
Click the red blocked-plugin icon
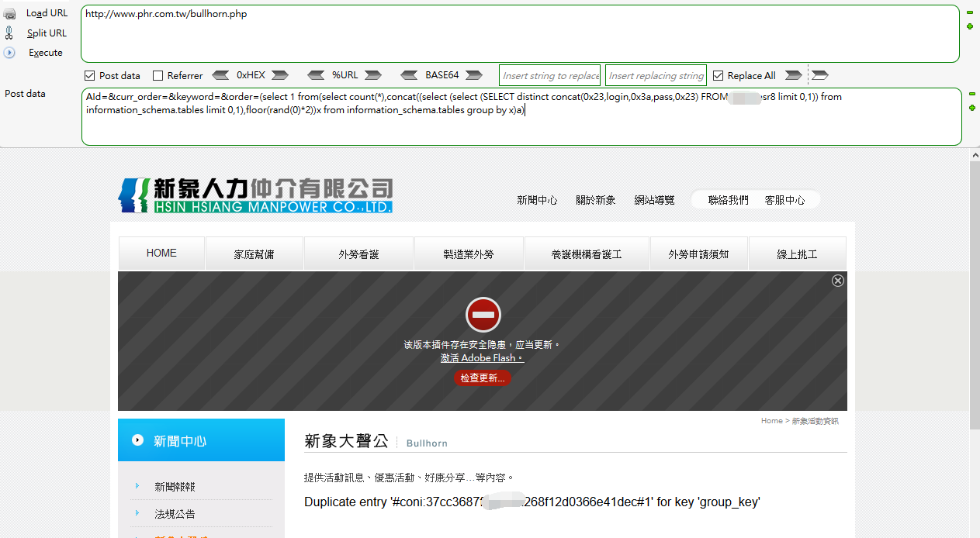coord(483,316)
